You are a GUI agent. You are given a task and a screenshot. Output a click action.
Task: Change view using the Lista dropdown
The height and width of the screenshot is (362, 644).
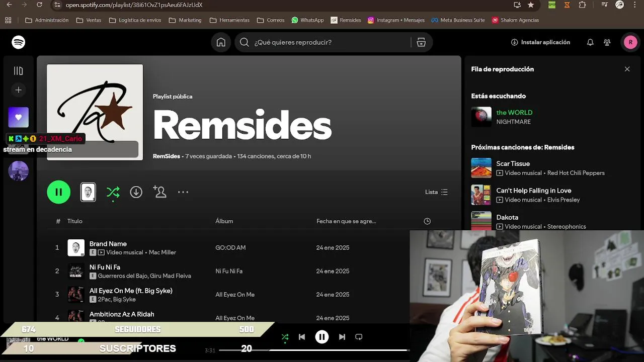tap(436, 192)
